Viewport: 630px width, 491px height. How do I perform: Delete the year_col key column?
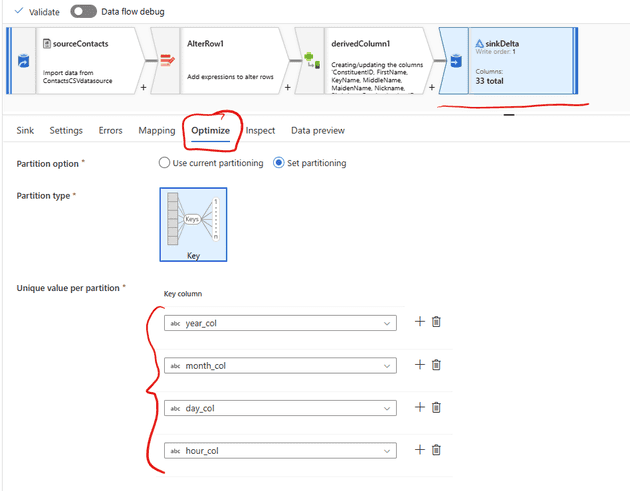click(x=436, y=322)
